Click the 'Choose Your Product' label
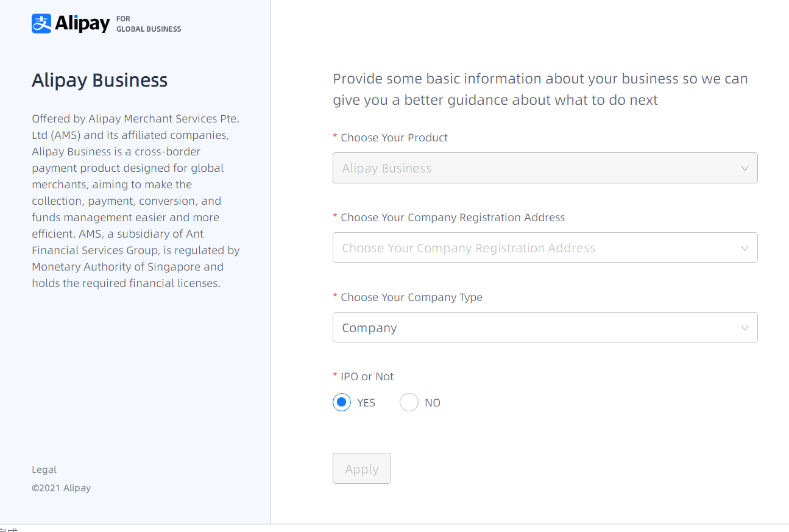The height and width of the screenshot is (532, 789). coord(394,138)
